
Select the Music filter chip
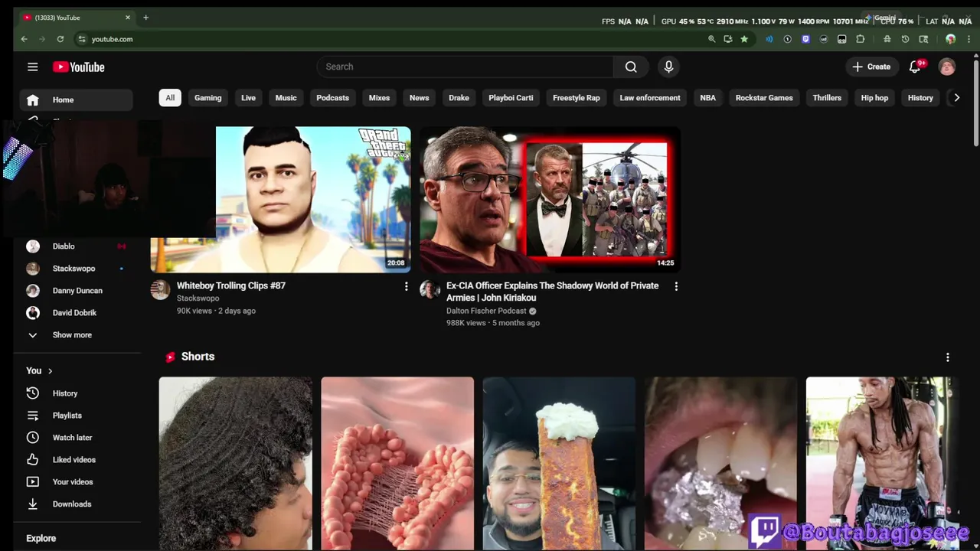click(286, 98)
